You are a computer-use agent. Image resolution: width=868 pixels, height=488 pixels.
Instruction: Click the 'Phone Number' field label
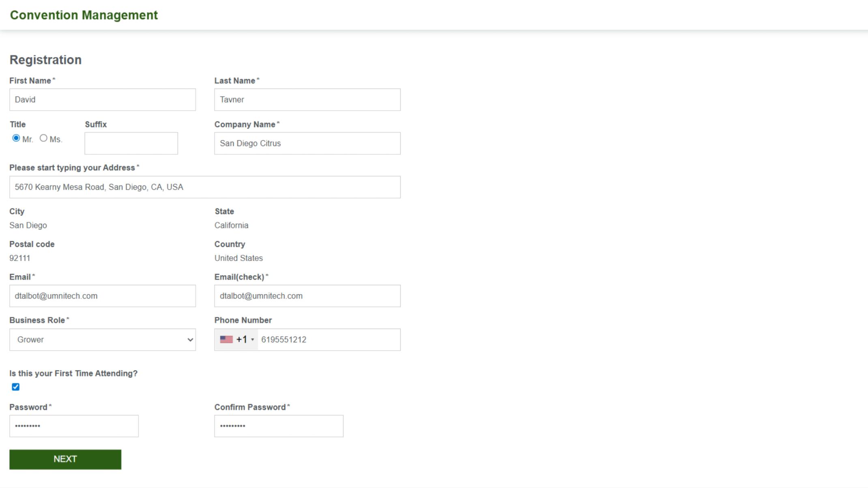coord(243,320)
